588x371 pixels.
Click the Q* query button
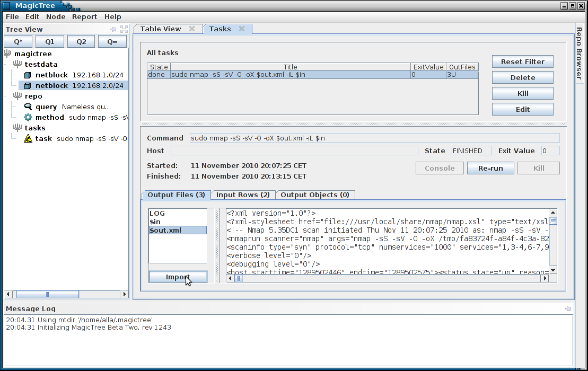[18, 41]
